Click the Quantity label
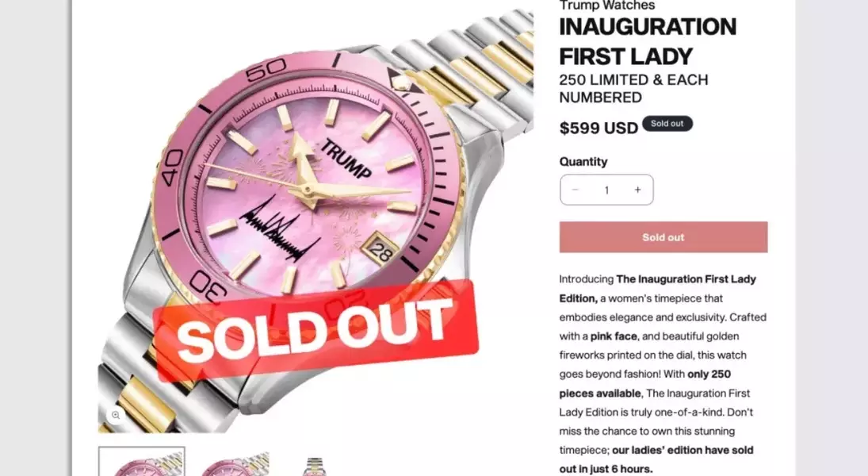The width and height of the screenshot is (868, 476). [583, 162]
